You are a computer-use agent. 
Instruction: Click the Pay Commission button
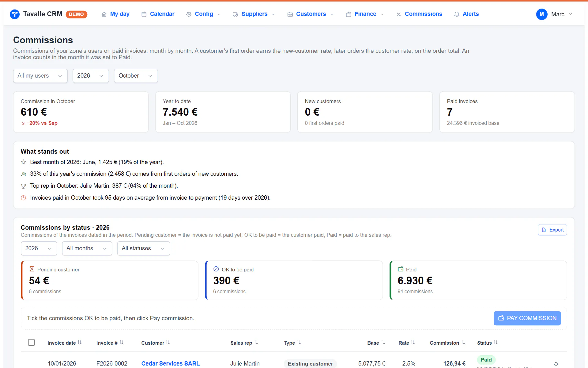(x=527, y=318)
